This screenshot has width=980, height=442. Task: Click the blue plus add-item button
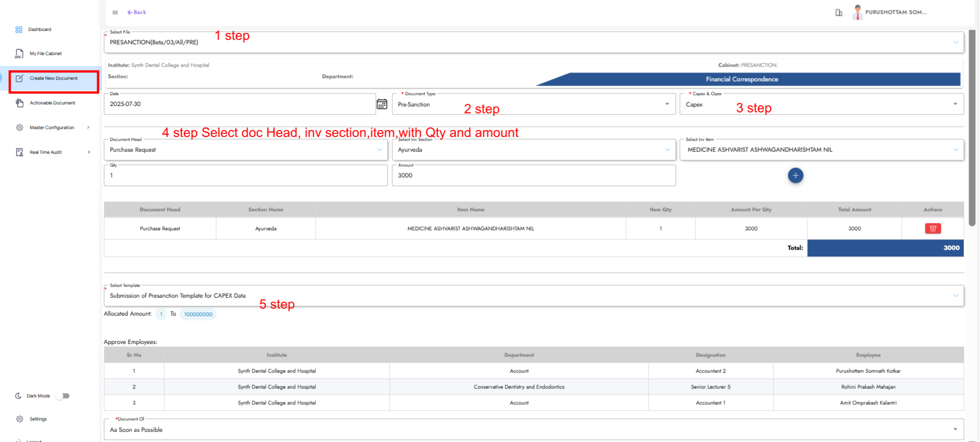pyautogui.click(x=795, y=176)
